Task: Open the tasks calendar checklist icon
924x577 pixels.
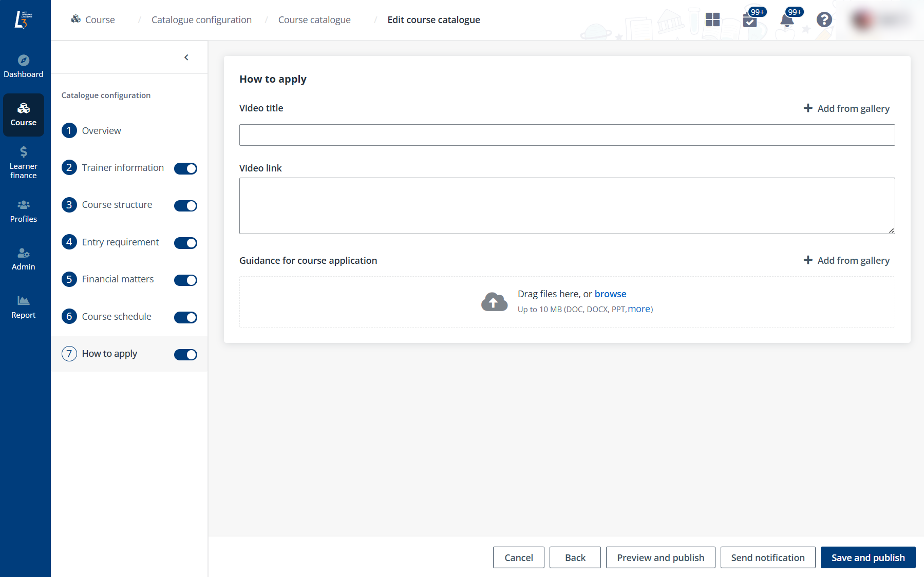Action: pos(750,21)
